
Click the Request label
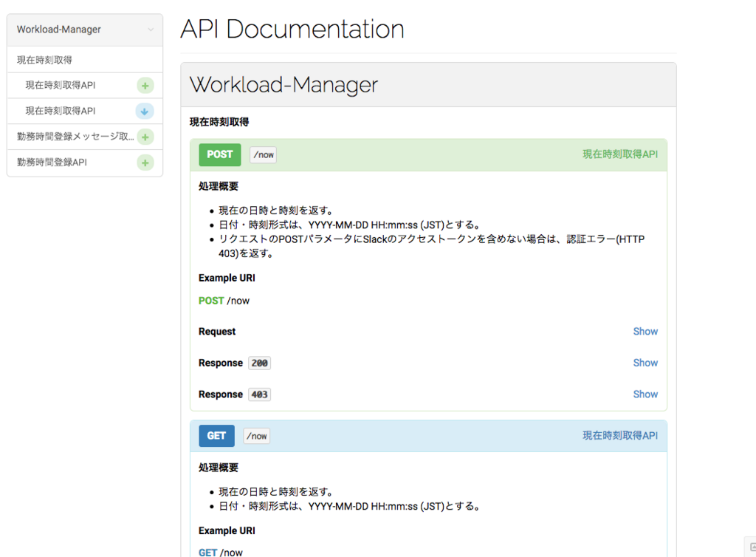[x=217, y=331]
